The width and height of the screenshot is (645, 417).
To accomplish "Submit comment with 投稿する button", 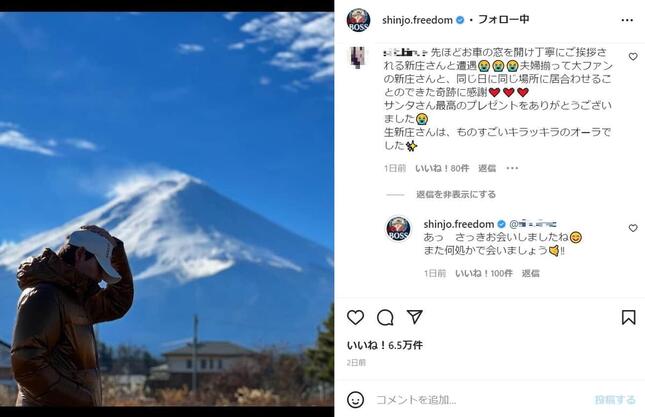I will click(615, 399).
